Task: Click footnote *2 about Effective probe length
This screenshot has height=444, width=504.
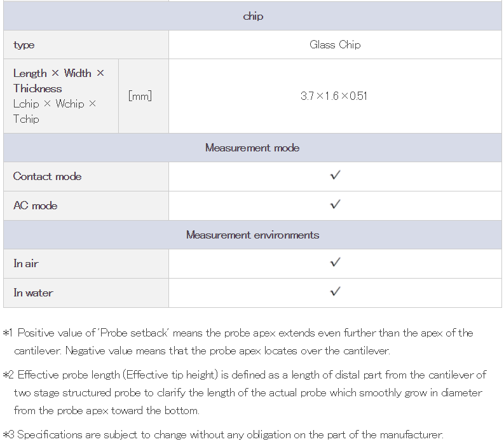Action: (244, 392)
